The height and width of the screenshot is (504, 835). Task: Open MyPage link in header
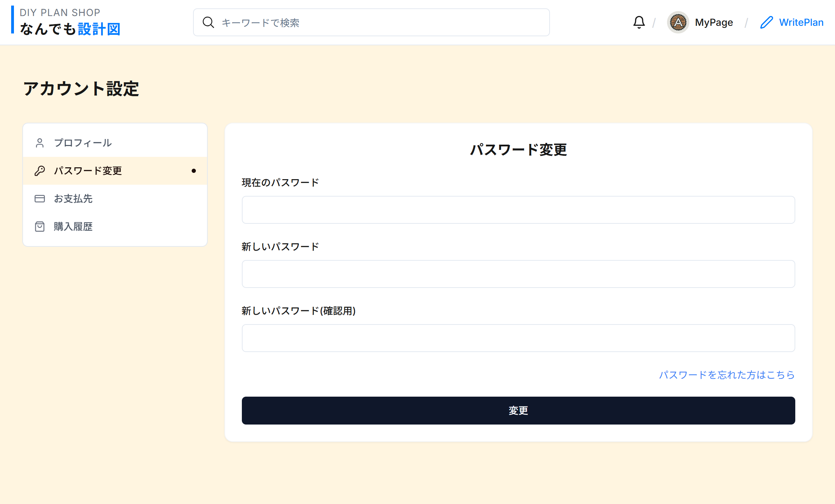click(x=714, y=22)
